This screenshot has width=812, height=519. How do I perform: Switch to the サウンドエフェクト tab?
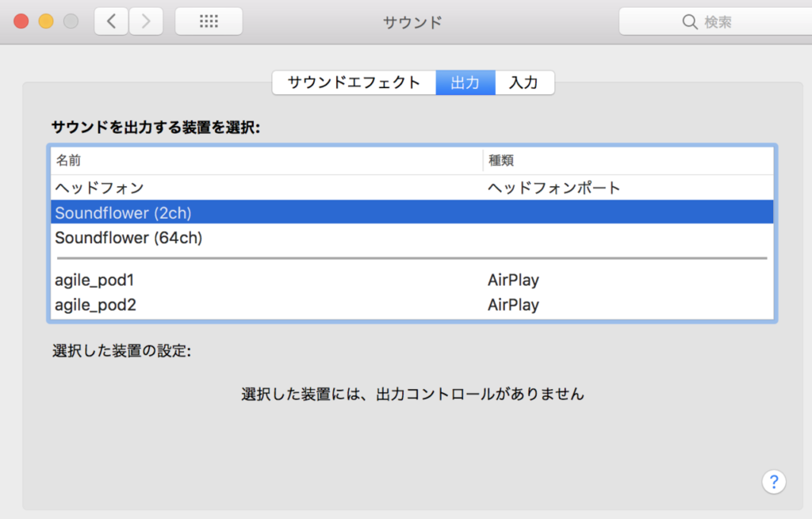(354, 82)
